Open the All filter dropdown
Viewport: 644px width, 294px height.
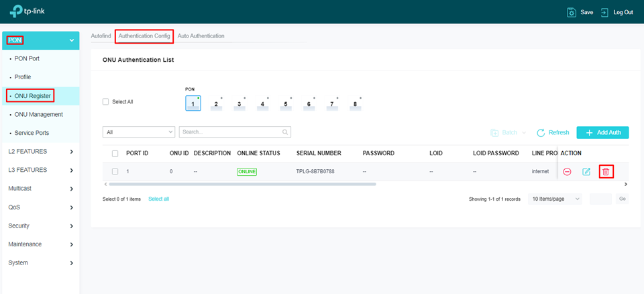(138, 132)
